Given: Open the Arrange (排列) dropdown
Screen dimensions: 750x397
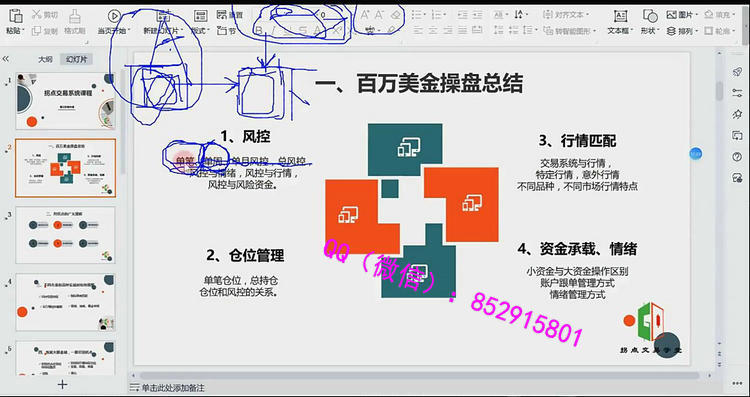Looking at the screenshot, I should pyautogui.click(x=680, y=31).
